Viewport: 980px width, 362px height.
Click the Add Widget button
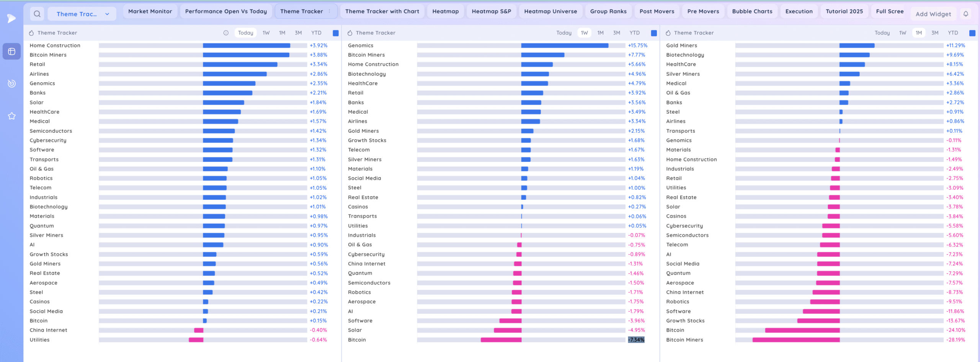[x=933, y=14]
